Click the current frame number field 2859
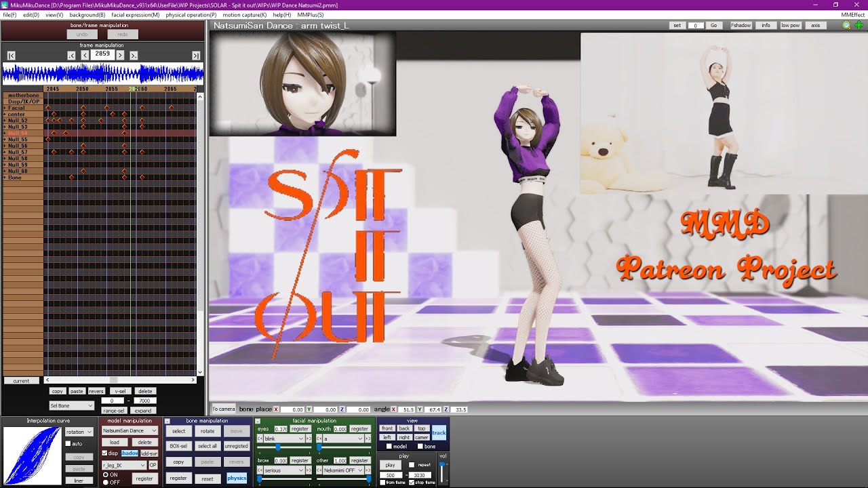The width and height of the screenshot is (868, 488). click(x=102, y=54)
